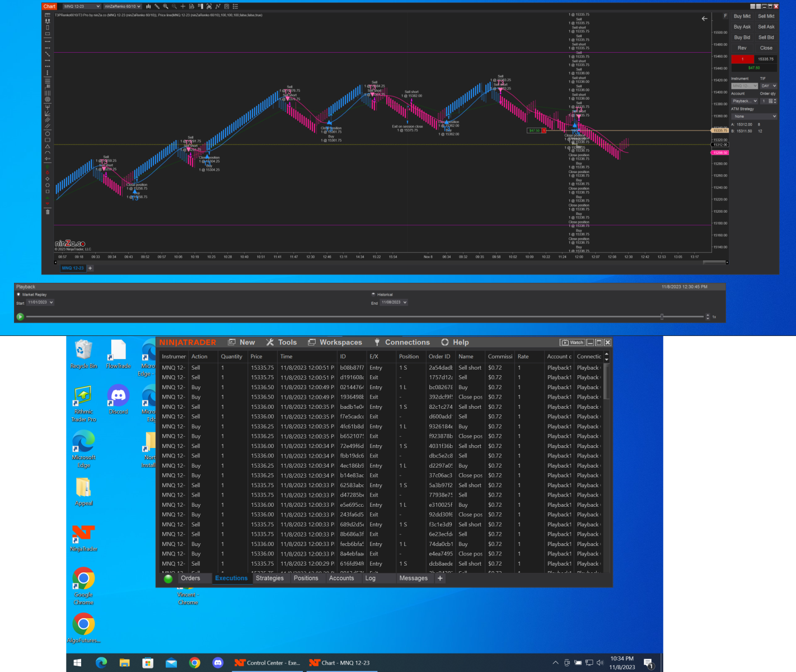Open Discord from the taskbar
796x672 pixels.
218,663
